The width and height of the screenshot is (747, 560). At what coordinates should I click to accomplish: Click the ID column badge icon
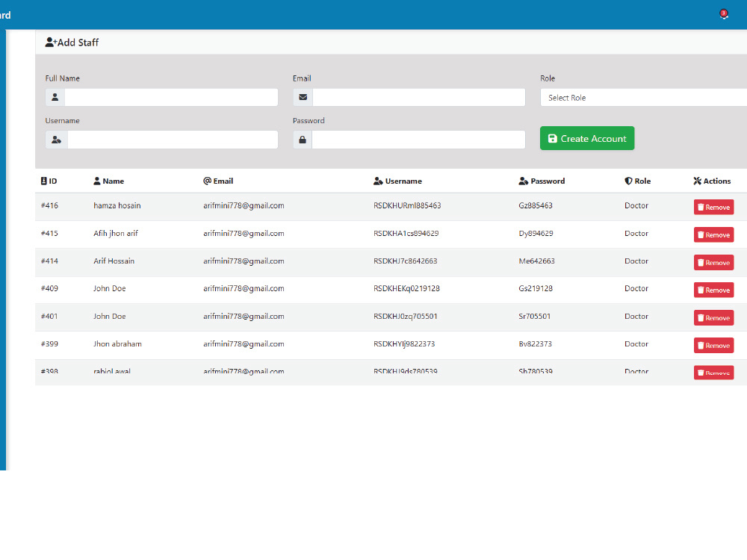[x=44, y=181]
